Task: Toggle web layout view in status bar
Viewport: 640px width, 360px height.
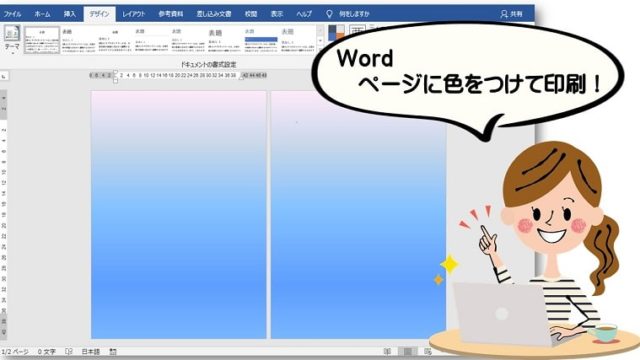Action: (x=427, y=351)
